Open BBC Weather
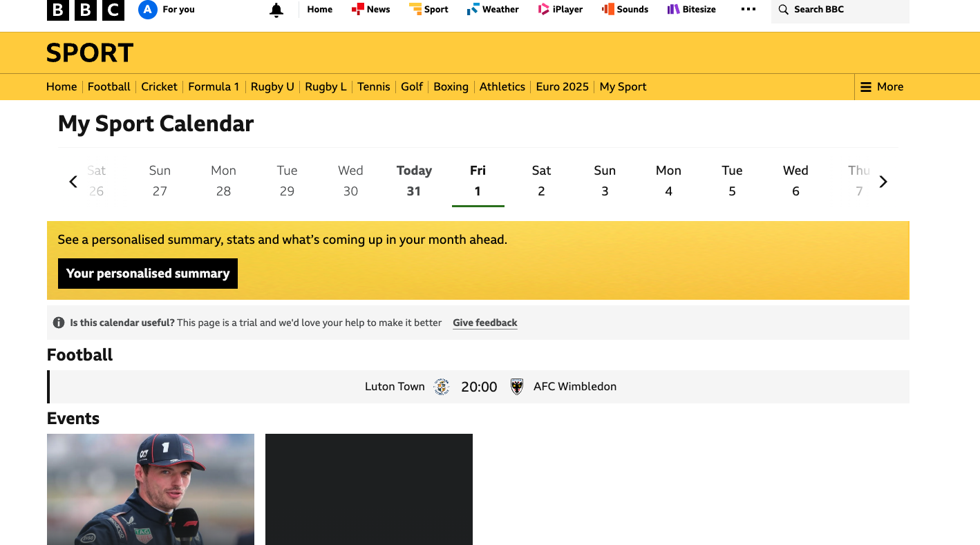Viewport: 980px width, 545px height. click(x=473, y=9)
